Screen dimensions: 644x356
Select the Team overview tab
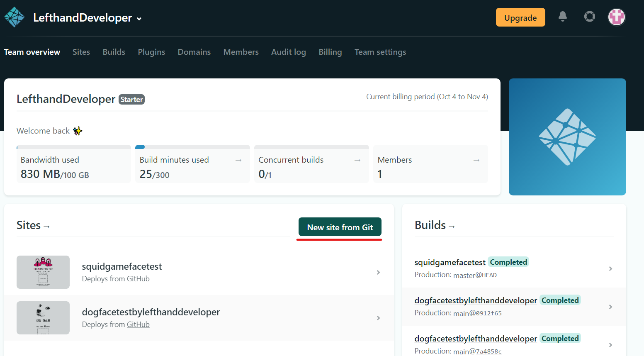coord(32,52)
